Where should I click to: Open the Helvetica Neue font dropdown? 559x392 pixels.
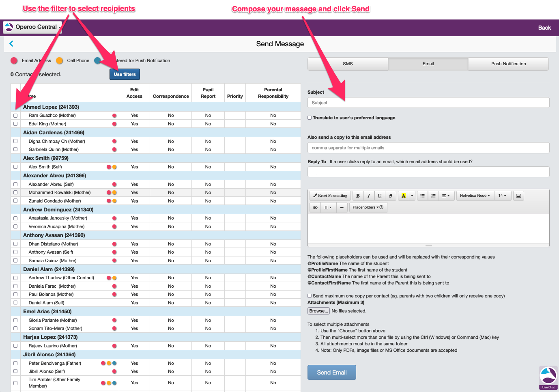click(x=475, y=196)
